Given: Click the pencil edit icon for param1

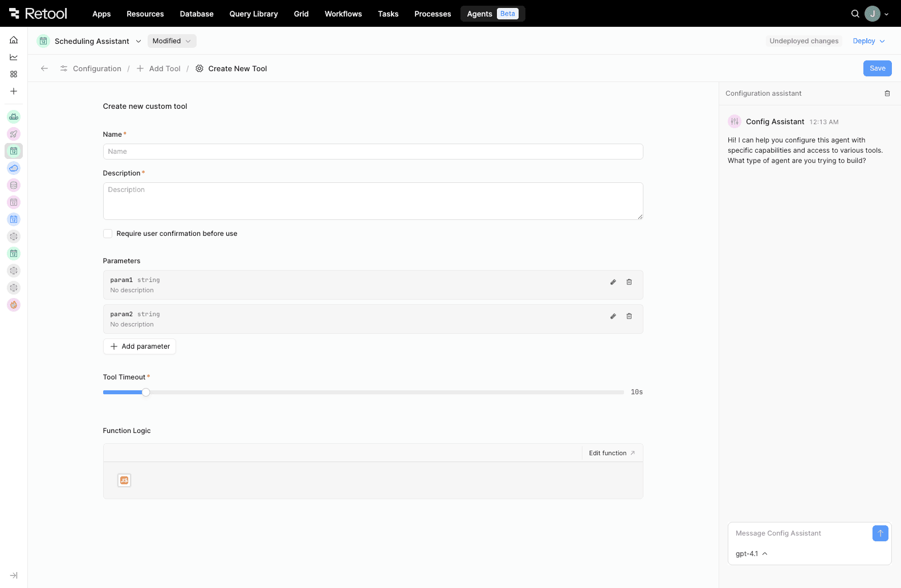Looking at the screenshot, I should 613,282.
